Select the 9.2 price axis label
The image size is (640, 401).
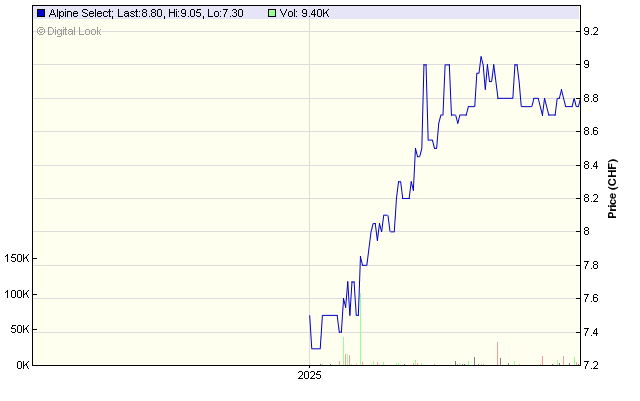(x=592, y=31)
